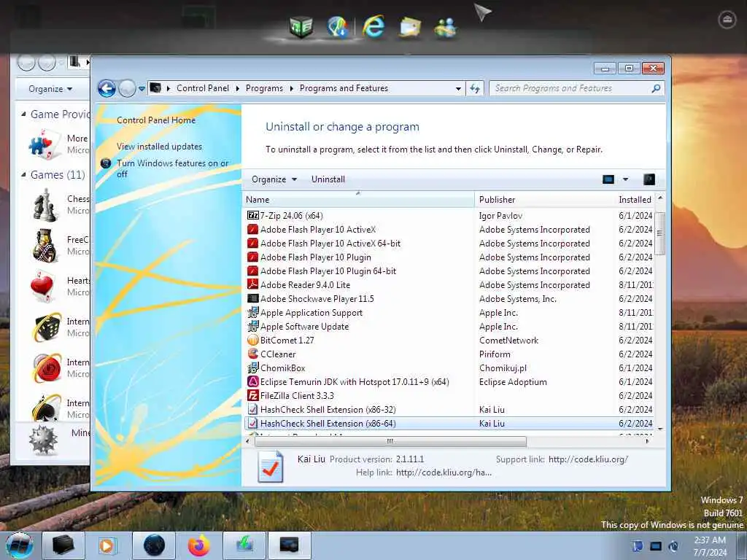Open the recent pages dropdown next to Forward

tap(142, 88)
